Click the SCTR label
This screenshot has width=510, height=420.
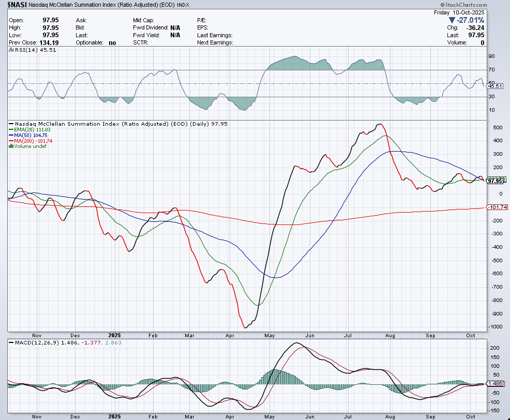click(x=141, y=42)
